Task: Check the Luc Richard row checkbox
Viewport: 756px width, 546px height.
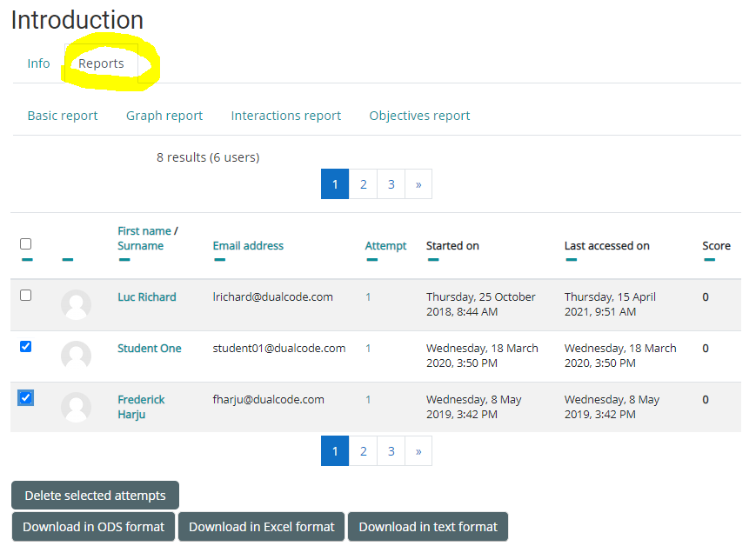Action: coord(26,296)
